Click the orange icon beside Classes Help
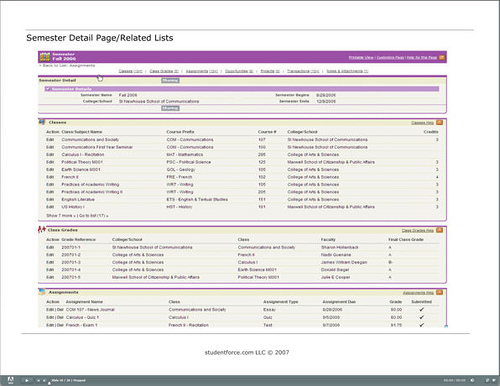This screenshot has width=500, height=386. (440, 123)
